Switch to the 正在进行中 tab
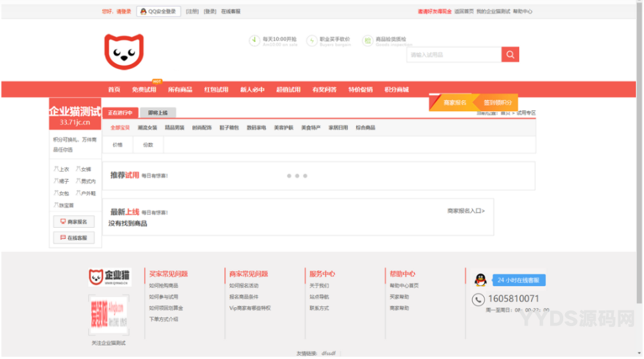 pyautogui.click(x=120, y=112)
